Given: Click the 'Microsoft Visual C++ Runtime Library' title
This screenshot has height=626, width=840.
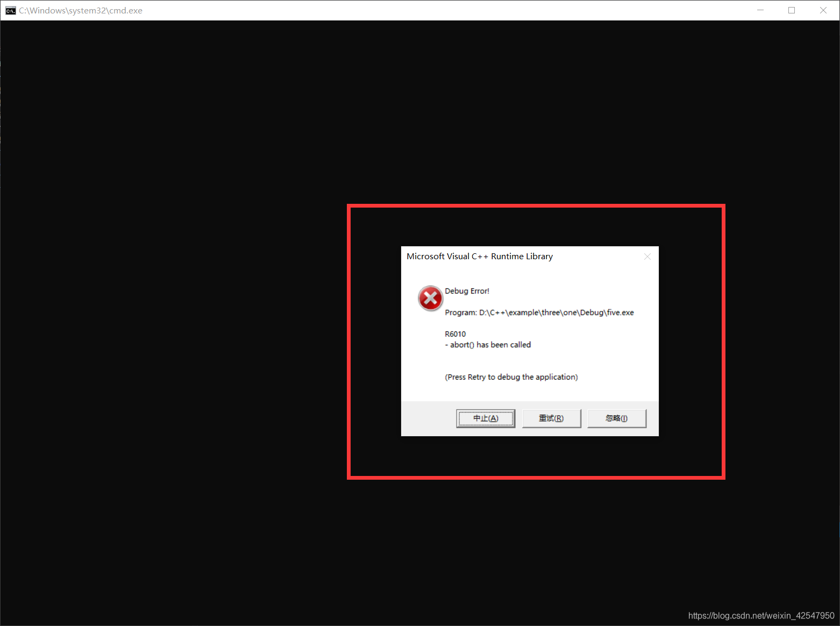Looking at the screenshot, I should [x=480, y=257].
